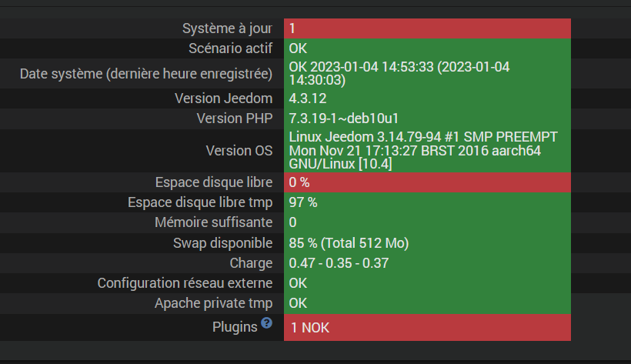Click the Système à jour red value cell
Image resolution: width=631 pixels, height=364 pixels.
pos(427,28)
